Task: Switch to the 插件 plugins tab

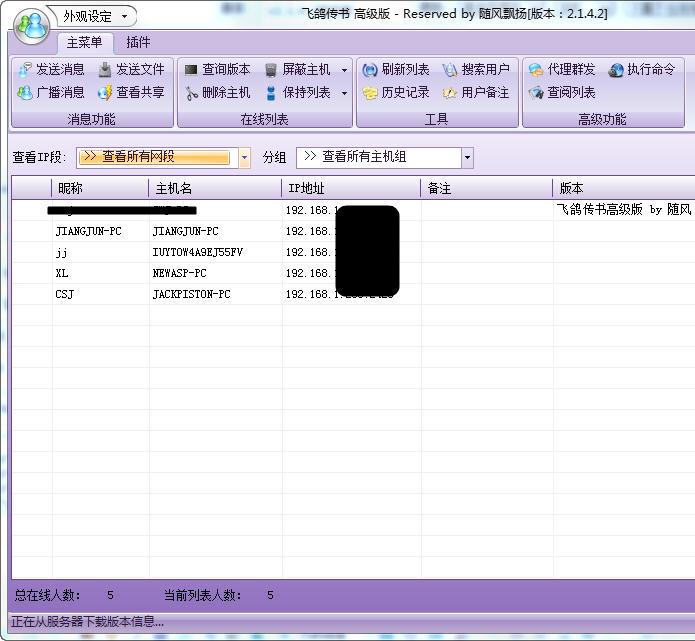Action: coord(138,43)
